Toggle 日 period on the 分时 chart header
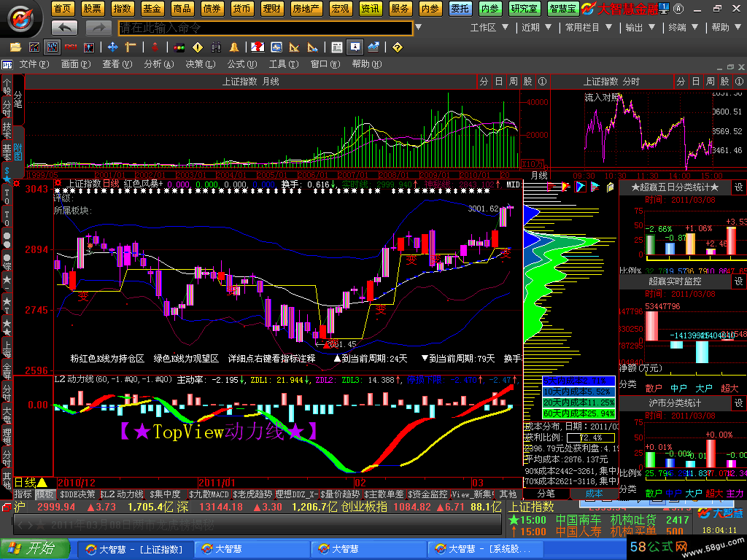The image size is (747, 560). pyautogui.click(x=696, y=82)
